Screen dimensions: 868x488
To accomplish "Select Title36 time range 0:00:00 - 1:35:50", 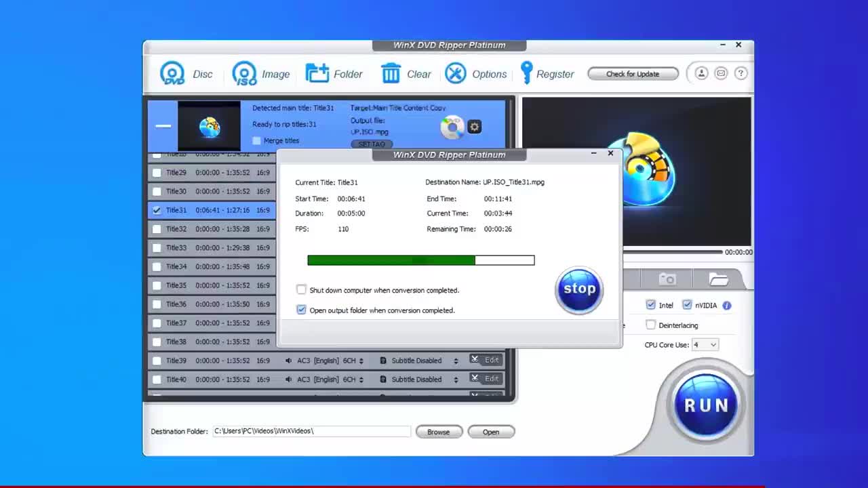I will click(x=222, y=304).
